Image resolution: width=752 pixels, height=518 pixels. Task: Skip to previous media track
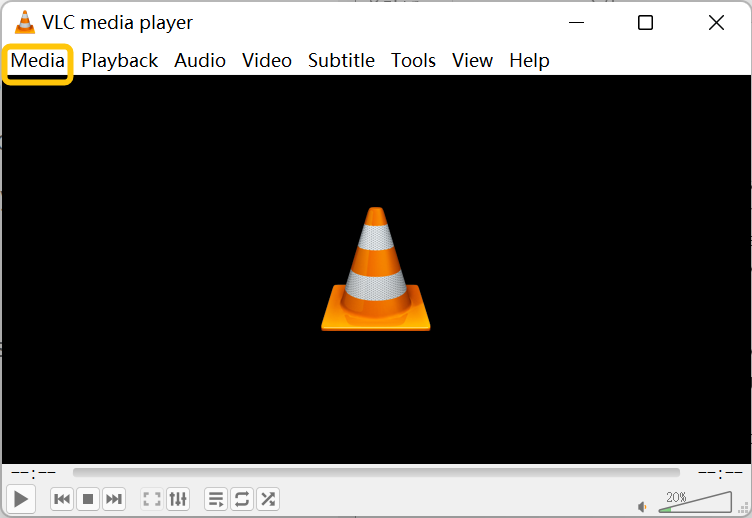62,498
